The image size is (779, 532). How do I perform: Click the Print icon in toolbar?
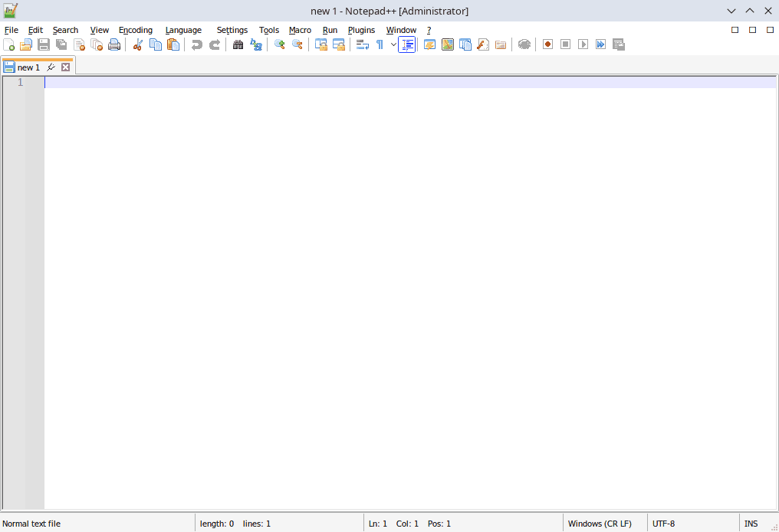tap(114, 44)
